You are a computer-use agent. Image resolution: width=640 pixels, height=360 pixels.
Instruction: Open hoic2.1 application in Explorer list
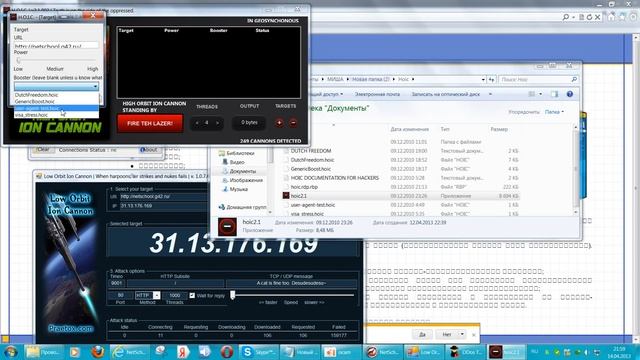click(x=298, y=196)
